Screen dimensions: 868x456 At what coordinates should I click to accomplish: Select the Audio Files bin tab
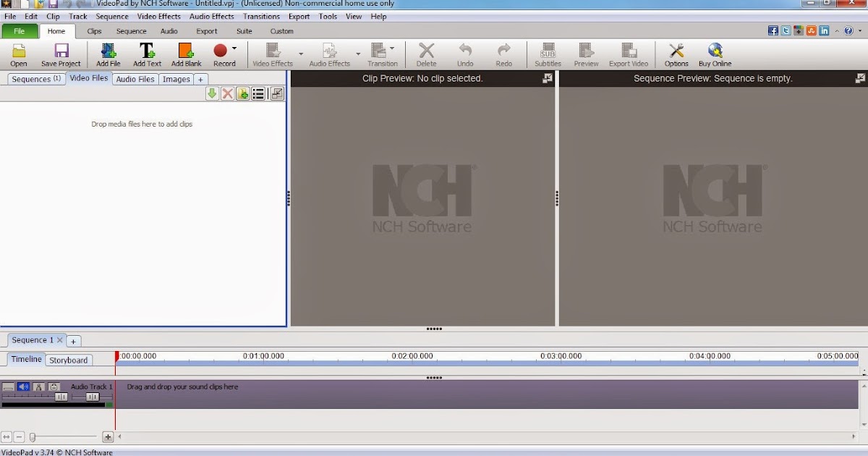pos(135,79)
